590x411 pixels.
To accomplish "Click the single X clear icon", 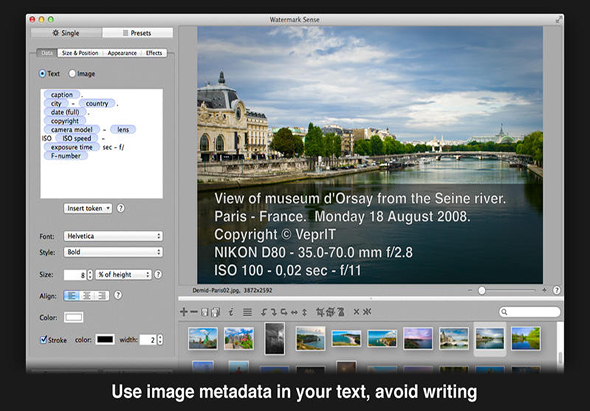I will click(356, 312).
